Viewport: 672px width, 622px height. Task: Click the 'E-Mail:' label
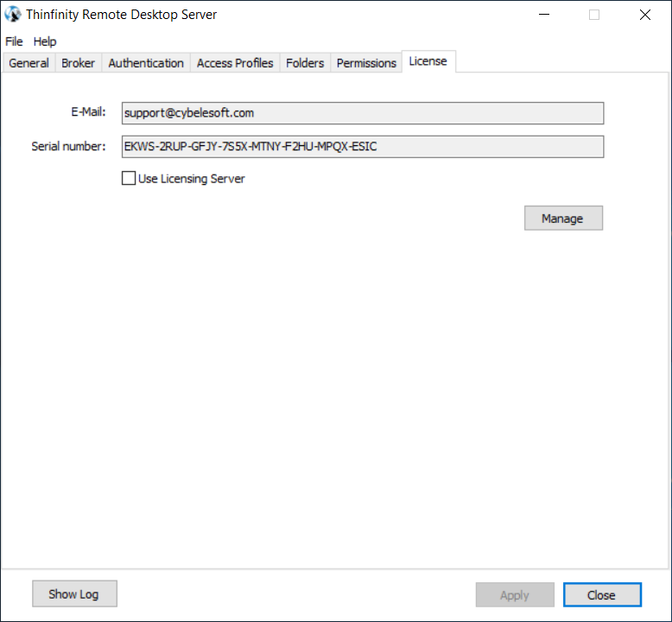point(88,112)
